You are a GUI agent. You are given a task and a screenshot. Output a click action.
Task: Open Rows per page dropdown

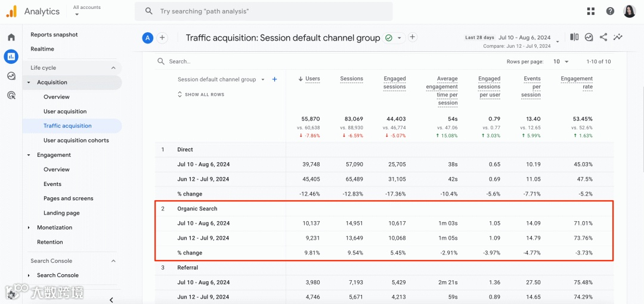(561, 61)
